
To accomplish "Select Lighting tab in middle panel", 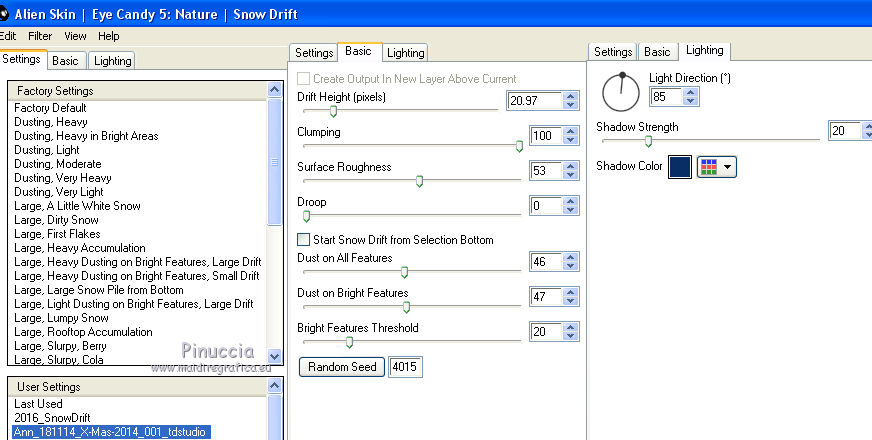I will [x=405, y=53].
